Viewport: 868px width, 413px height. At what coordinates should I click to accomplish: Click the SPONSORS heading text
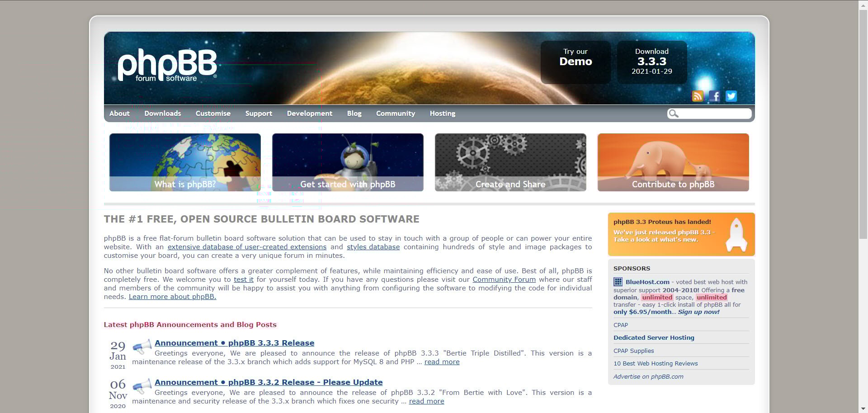632,268
